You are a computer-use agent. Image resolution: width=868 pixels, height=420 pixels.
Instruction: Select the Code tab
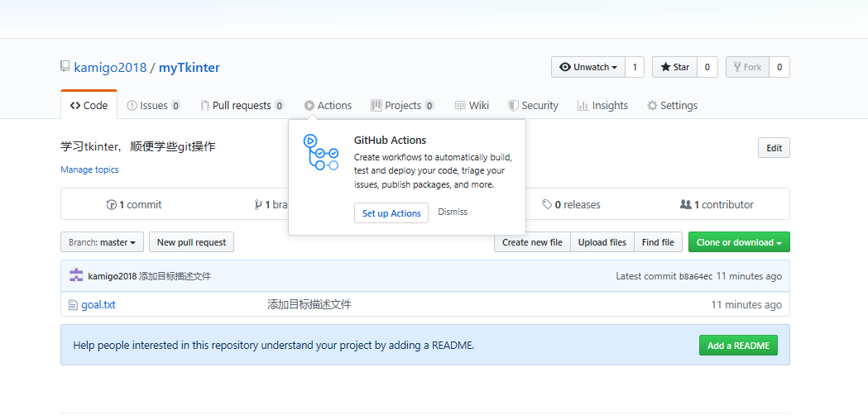coord(89,105)
